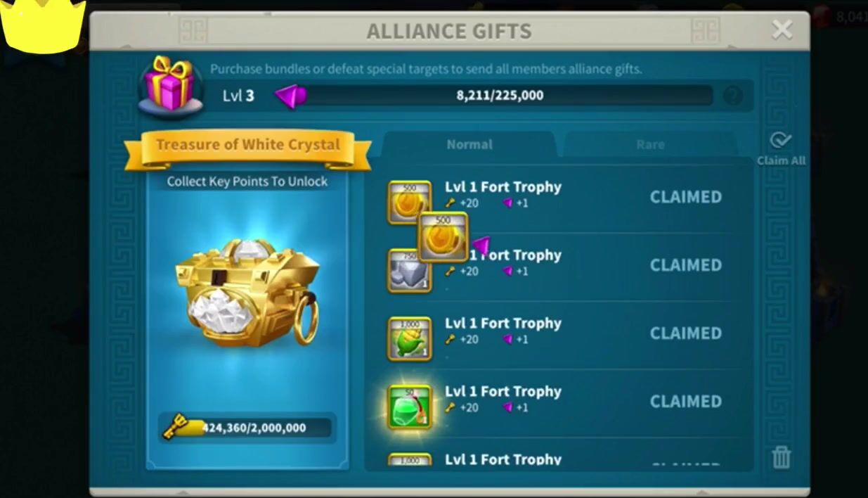Viewport: 868px width, 498px height.
Task: Click the glowing green gem reward icon
Action: coord(410,407)
